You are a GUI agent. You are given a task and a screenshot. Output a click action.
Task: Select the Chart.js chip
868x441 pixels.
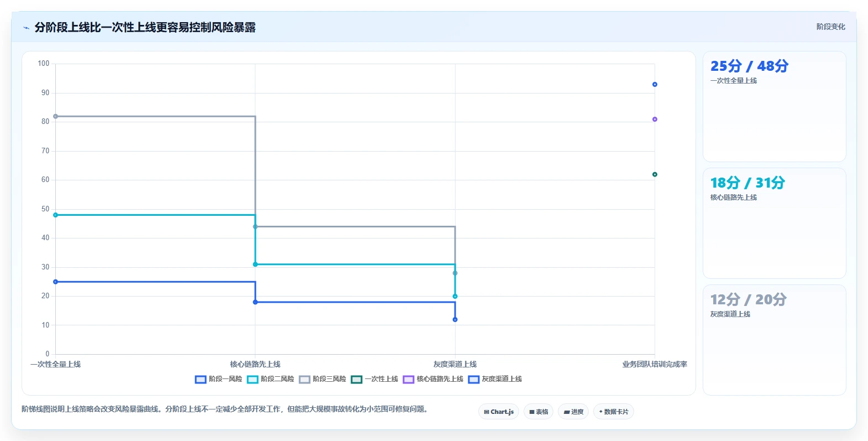point(499,412)
